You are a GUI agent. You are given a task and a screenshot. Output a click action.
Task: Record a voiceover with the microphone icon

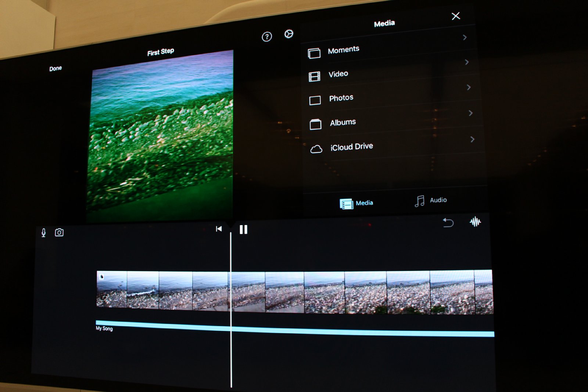click(x=43, y=232)
